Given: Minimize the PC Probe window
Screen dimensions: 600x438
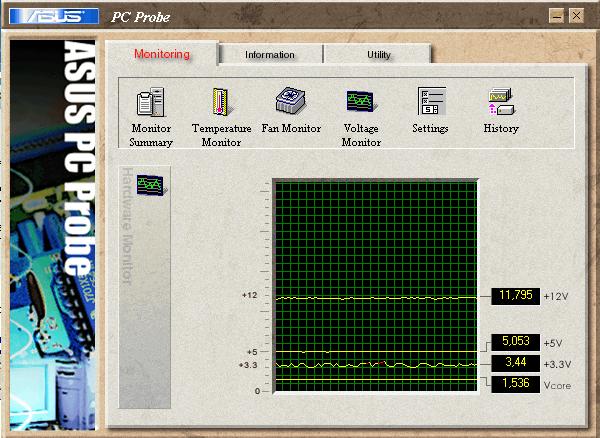Looking at the screenshot, I should (556, 16).
